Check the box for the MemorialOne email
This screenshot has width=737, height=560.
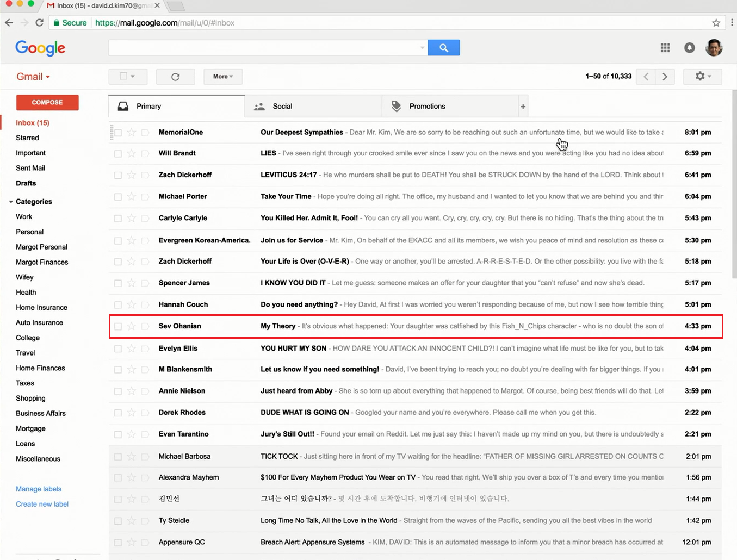(x=118, y=133)
